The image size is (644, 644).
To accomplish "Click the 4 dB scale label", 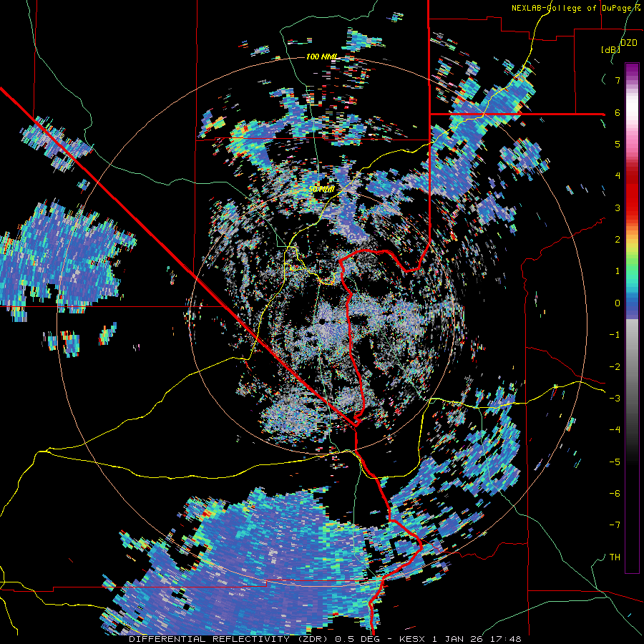I will tap(618, 176).
